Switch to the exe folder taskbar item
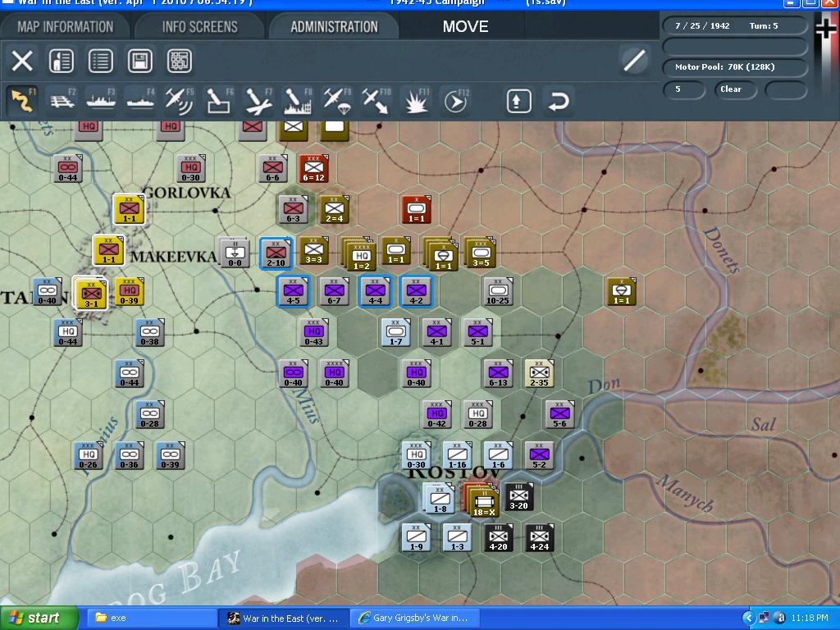Screen dimensions: 840x630 click(x=150, y=619)
